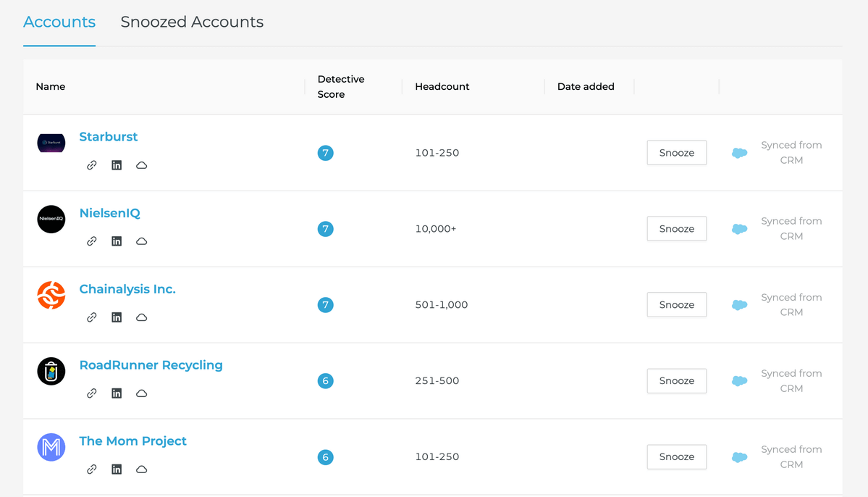This screenshot has height=497, width=868.
Task: Select the cloud icon under Chainalysis Inc.
Action: tap(141, 317)
